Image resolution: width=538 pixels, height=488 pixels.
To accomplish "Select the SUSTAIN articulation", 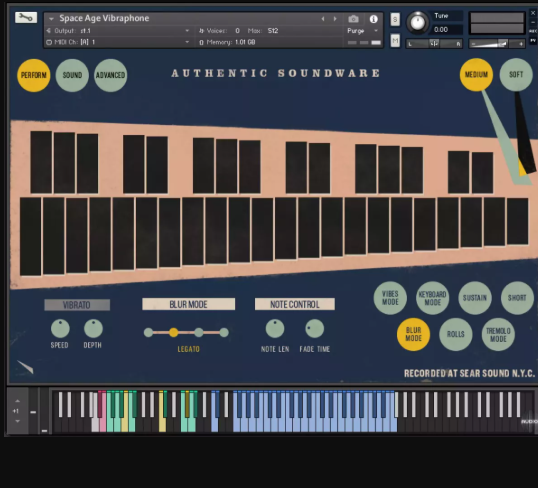I will click(475, 298).
